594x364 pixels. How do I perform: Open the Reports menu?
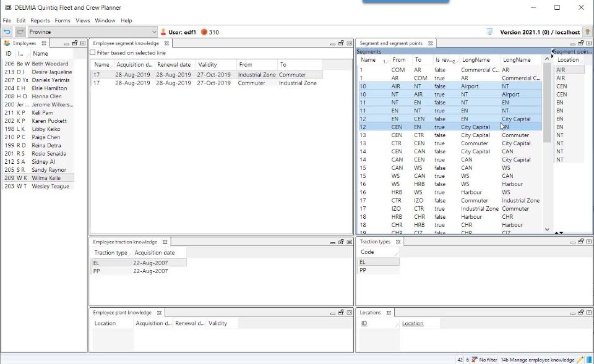[x=40, y=20]
